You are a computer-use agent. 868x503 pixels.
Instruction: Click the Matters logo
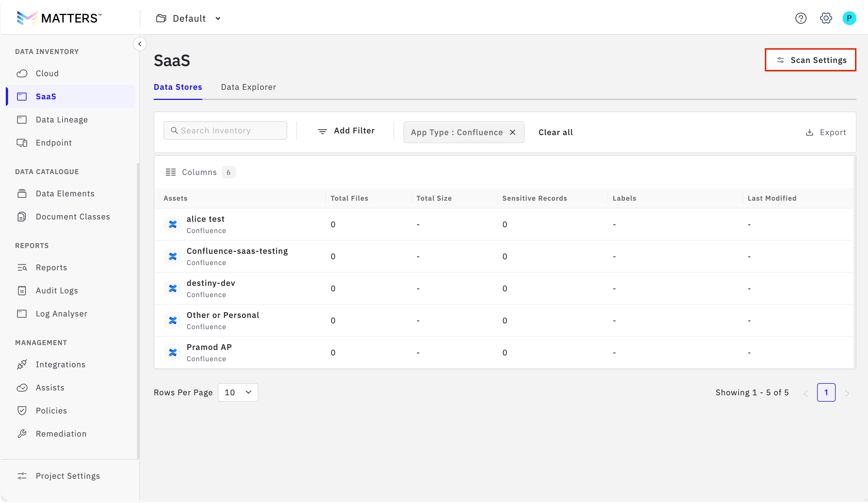[x=59, y=18]
